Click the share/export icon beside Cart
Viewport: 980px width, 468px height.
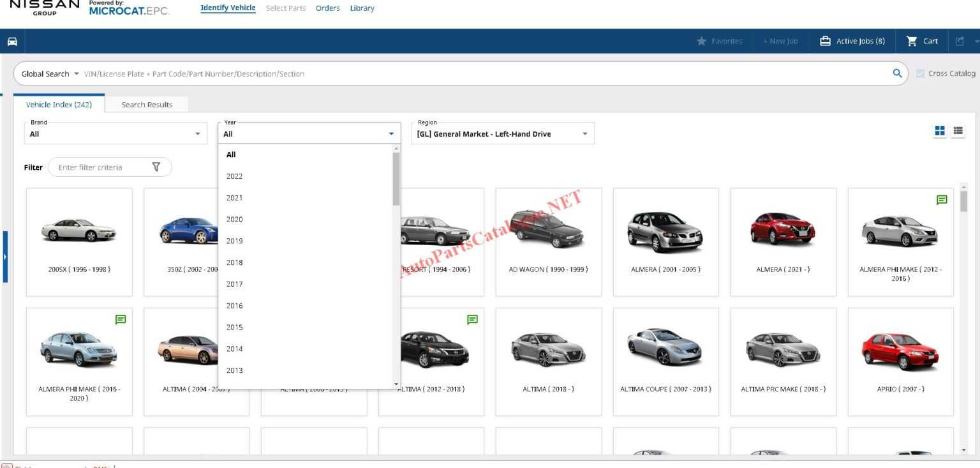[960, 41]
